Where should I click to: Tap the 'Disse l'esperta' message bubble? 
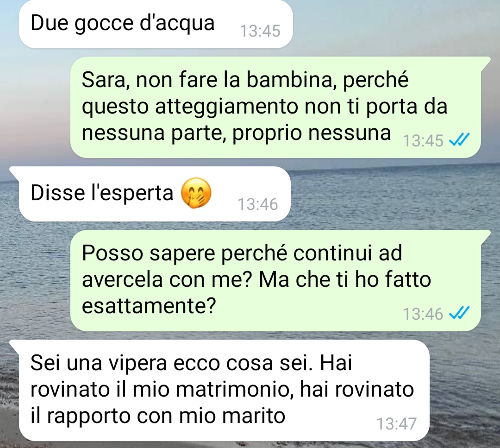coord(155,194)
